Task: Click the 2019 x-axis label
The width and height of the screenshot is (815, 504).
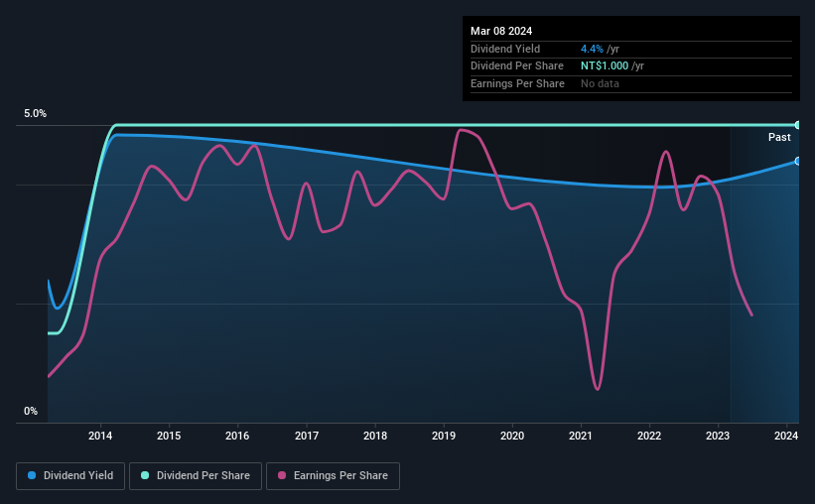Action: pos(444,436)
